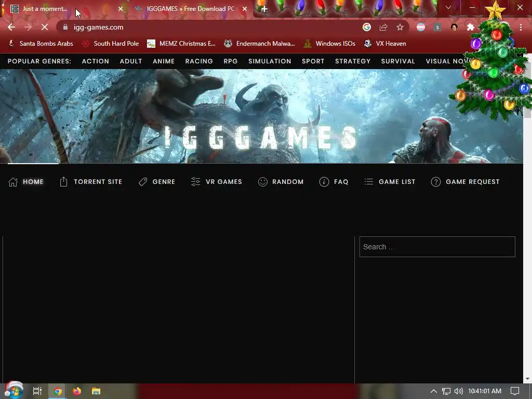
Task: Open TORRENT SITE link
Action: (90, 182)
